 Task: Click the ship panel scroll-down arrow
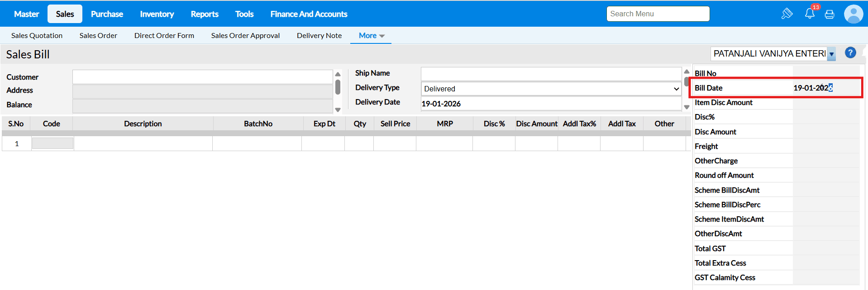coord(687,107)
